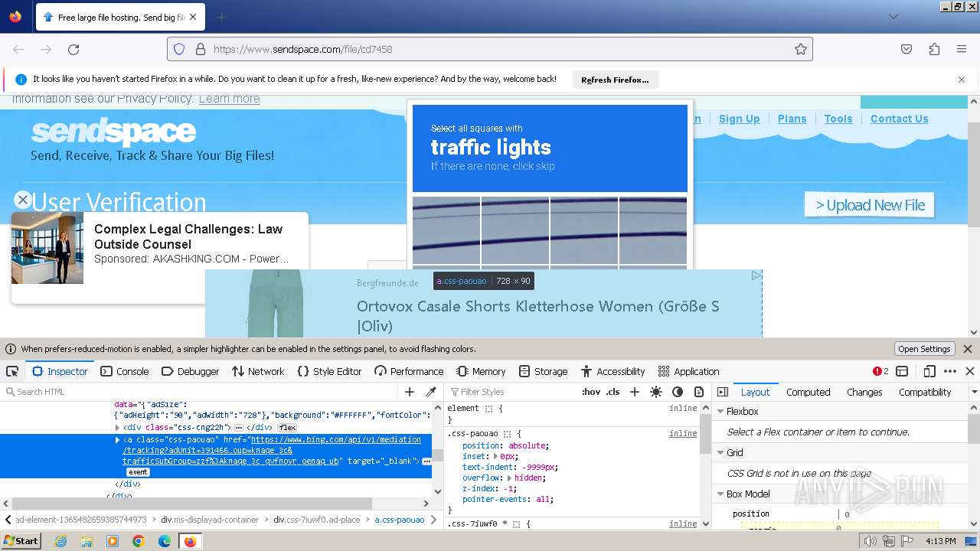Reload the current page
The image size is (980, 551).
click(73, 49)
